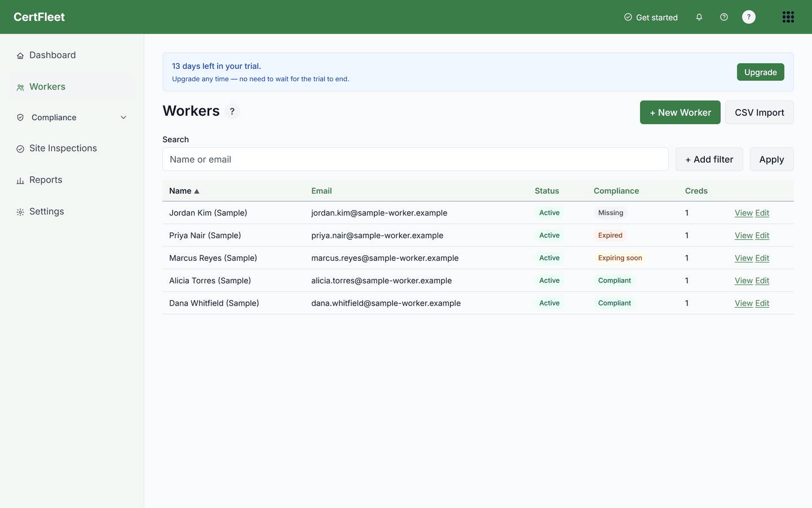
Task: Open the help circle icon in header
Action: point(724,17)
